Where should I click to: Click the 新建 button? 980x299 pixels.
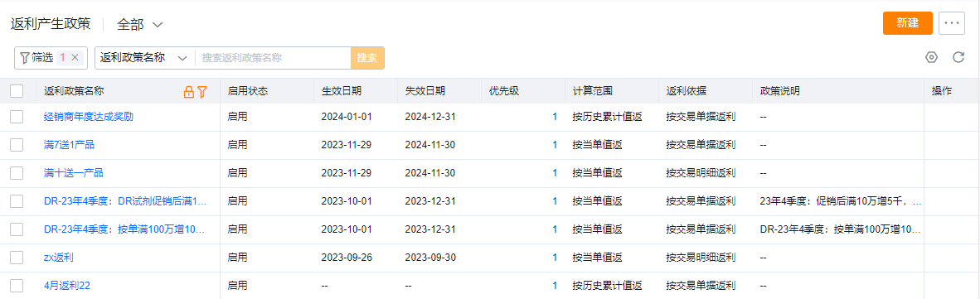[x=908, y=23]
